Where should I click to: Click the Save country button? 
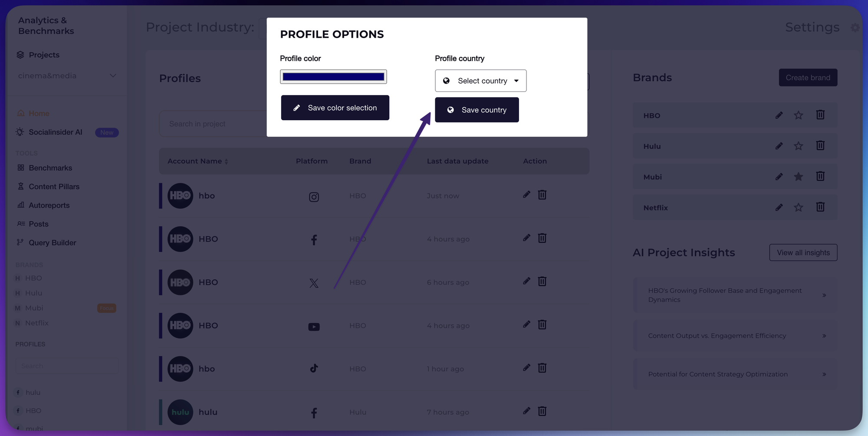click(477, 110)
